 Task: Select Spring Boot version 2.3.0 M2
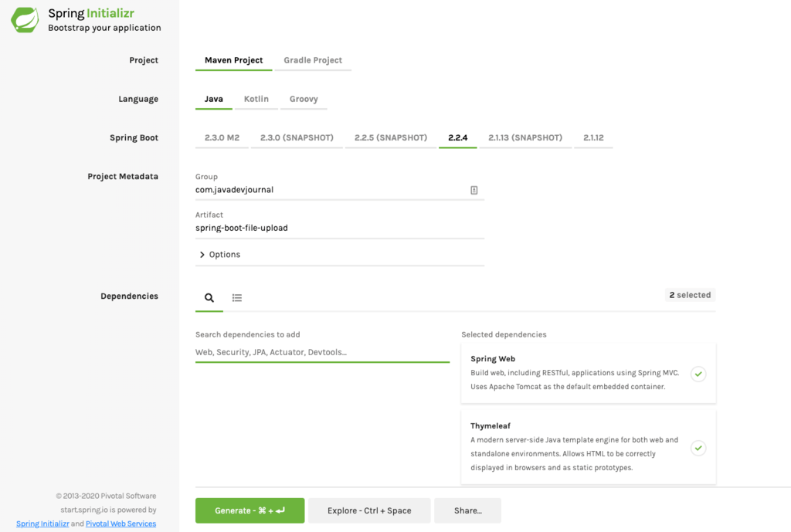click(x=222, y=137)
